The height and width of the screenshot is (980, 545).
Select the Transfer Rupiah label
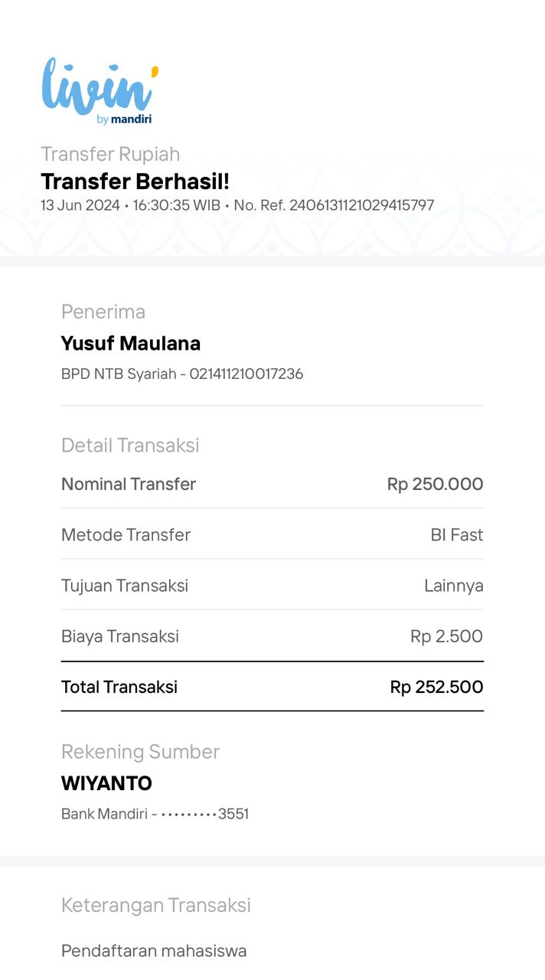coord(110,154)
